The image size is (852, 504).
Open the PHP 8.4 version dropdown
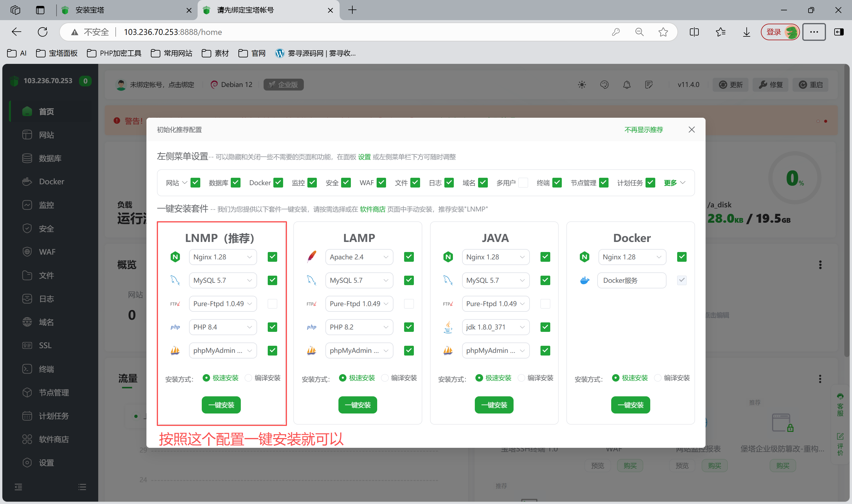click(x=223, y=327)
